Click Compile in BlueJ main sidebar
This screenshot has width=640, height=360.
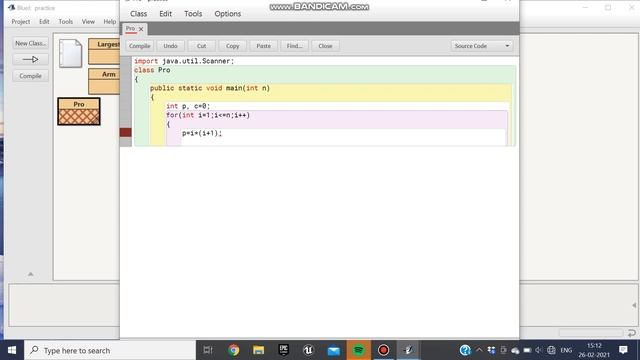point(31,76)
